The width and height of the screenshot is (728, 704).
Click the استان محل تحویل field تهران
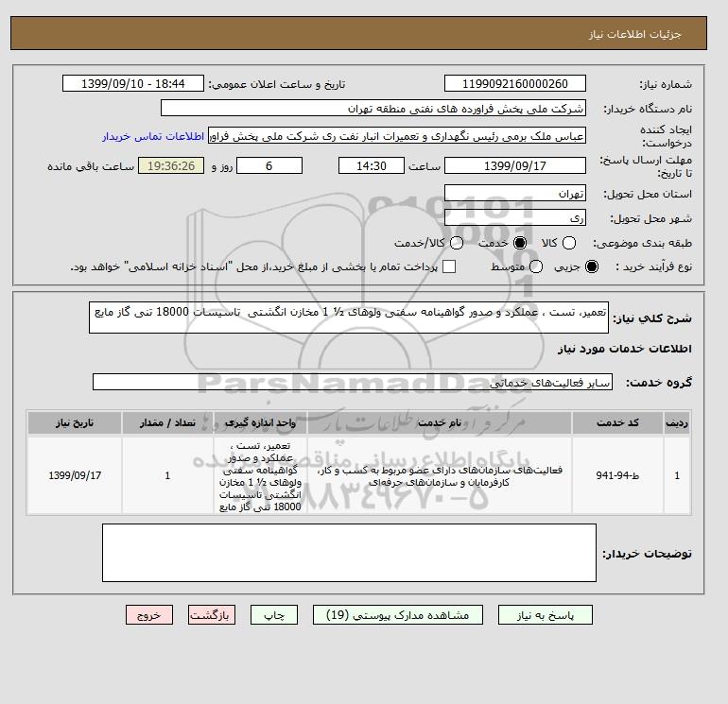pyautogui.click(x=515, y=193)
